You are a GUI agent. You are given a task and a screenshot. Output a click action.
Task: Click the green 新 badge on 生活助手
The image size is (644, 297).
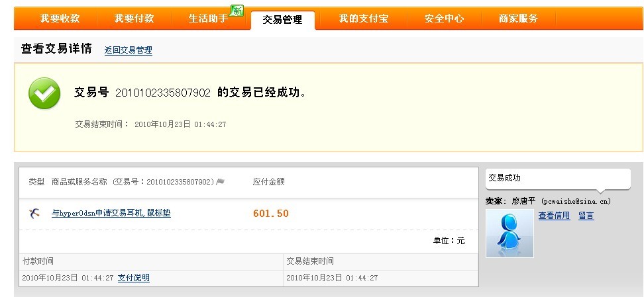point(237,11)
